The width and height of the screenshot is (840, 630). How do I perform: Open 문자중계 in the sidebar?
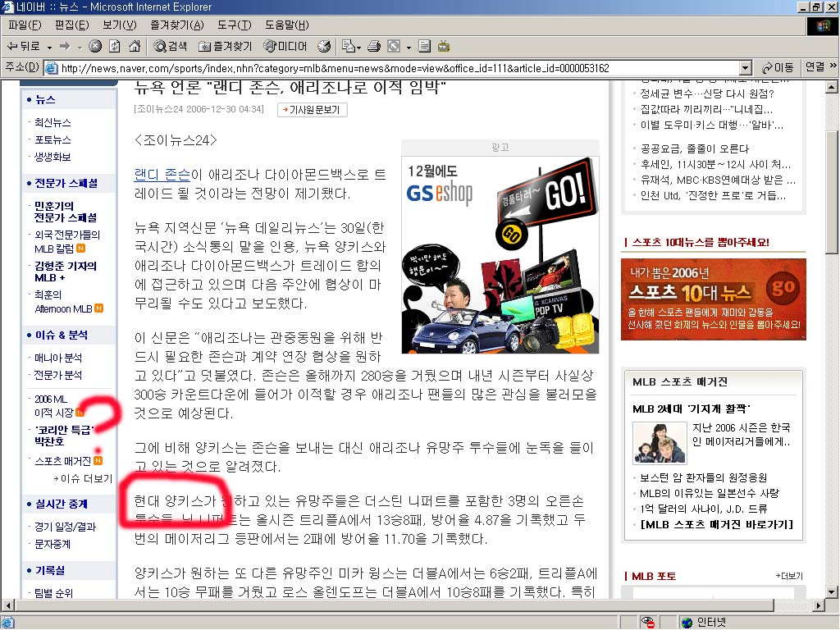tap(52, 545)
